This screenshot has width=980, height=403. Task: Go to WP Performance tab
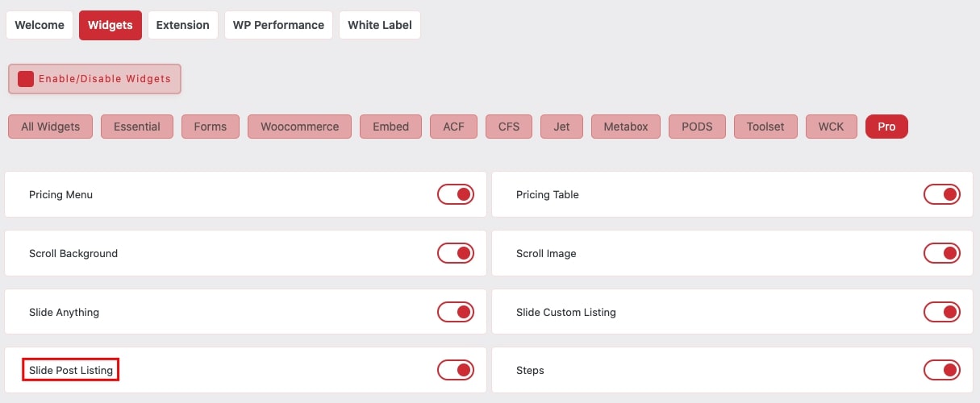click(x=278, y=25)
